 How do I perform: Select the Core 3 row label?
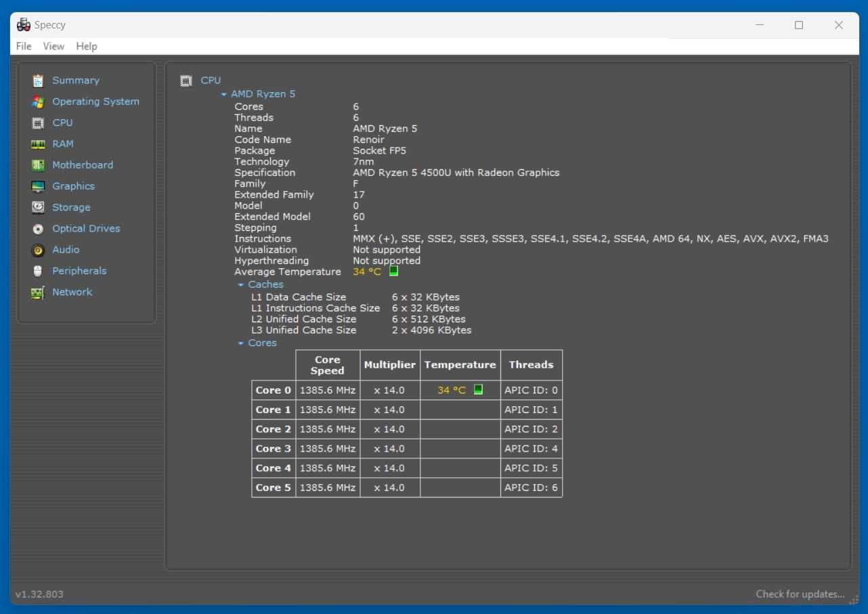274,448
